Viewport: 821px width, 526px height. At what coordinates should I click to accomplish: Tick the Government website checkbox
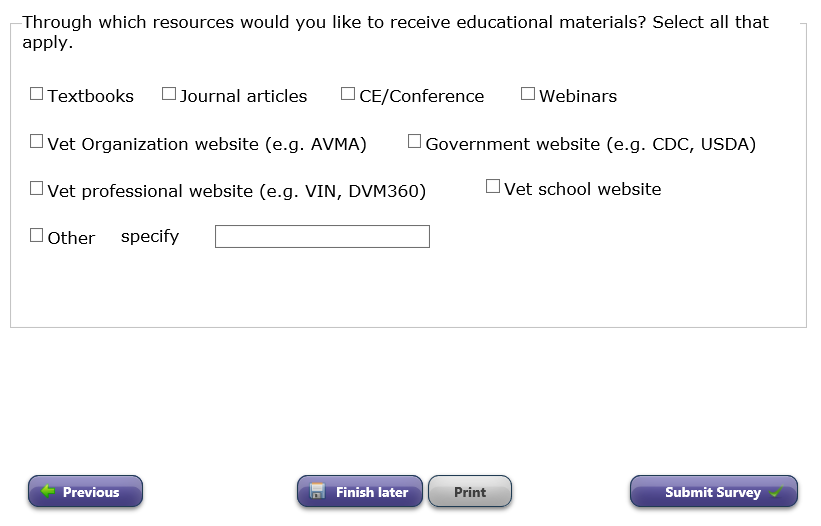point(415,142)
